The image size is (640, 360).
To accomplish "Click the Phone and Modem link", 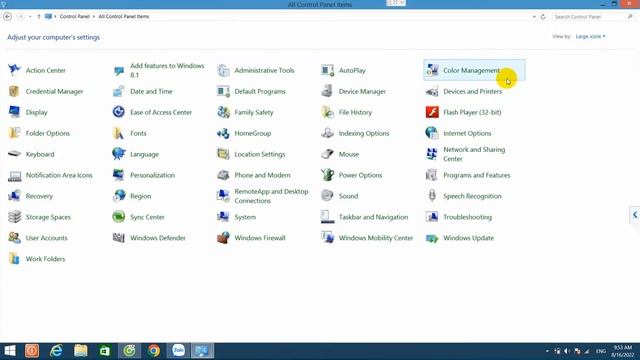I will coord(262,175).
